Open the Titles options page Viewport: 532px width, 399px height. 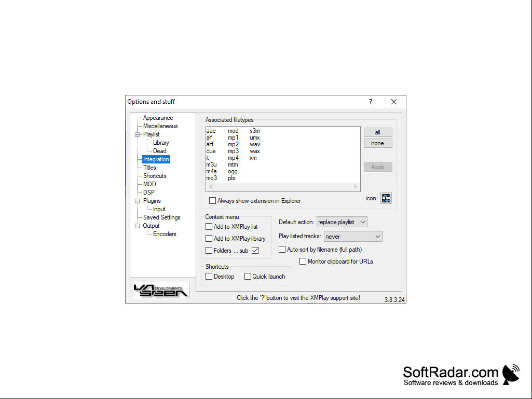[x=149, y=168]
